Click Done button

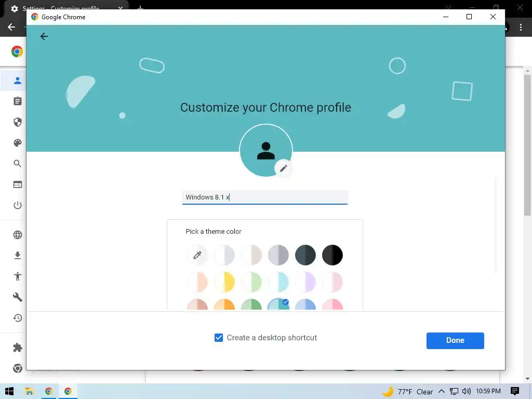[455, 340]
